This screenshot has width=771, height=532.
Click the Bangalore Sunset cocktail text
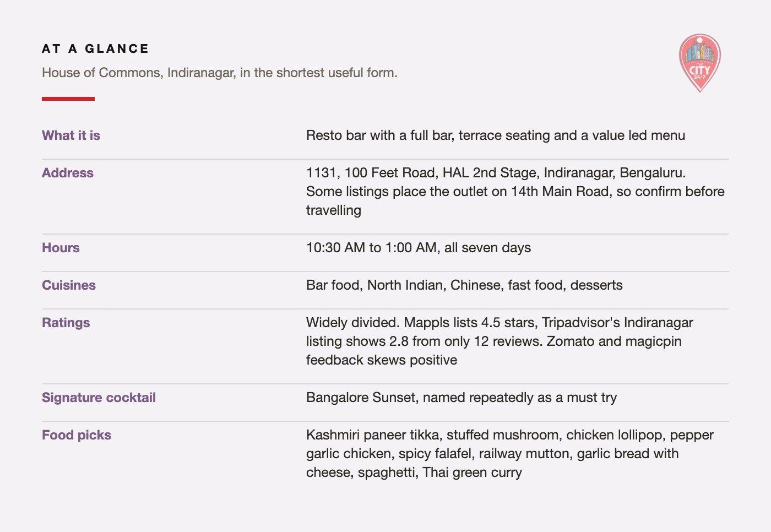tap(461, 398)
